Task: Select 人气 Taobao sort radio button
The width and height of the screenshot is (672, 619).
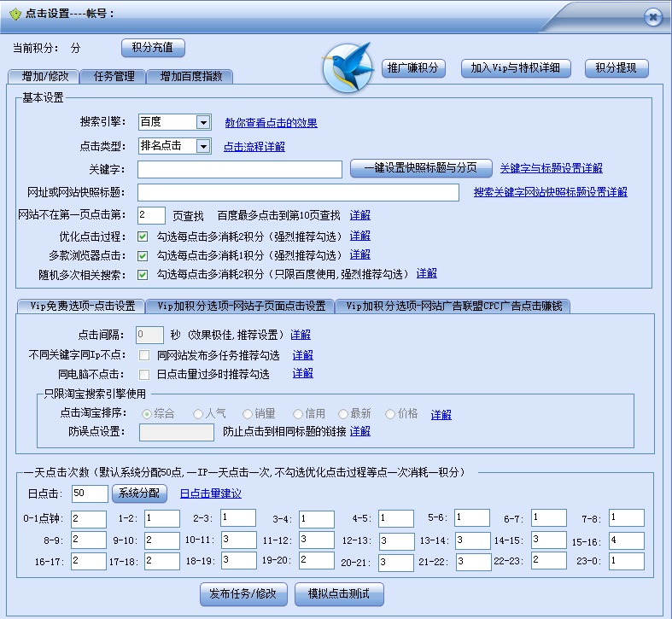Action: pyautogui.click(x=197, y=414)
